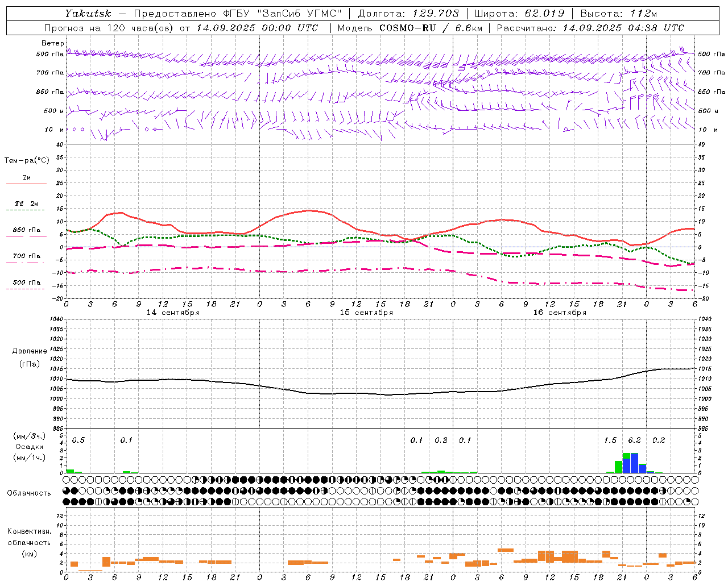728x582 pixels.
Task: Click the Ветер panel label
Action: pos(52,43)
